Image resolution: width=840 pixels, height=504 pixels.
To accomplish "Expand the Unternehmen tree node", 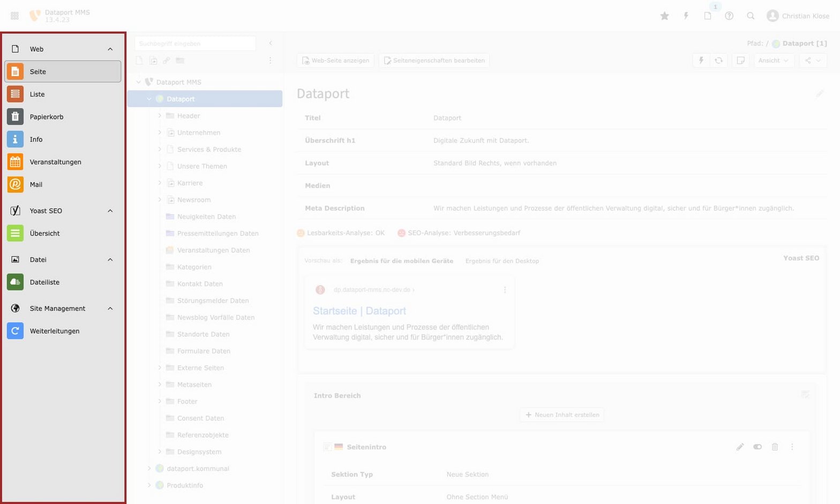I will click(160, 133).
